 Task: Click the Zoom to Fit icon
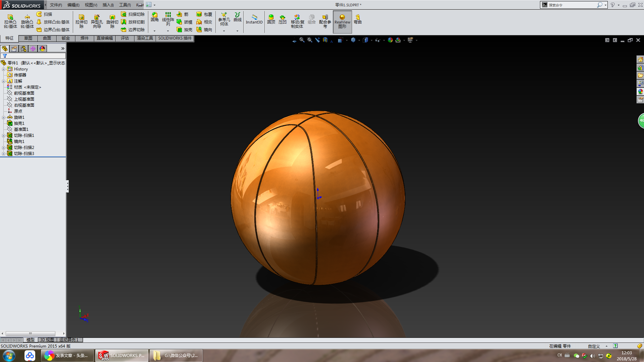[x=302, y=40]
